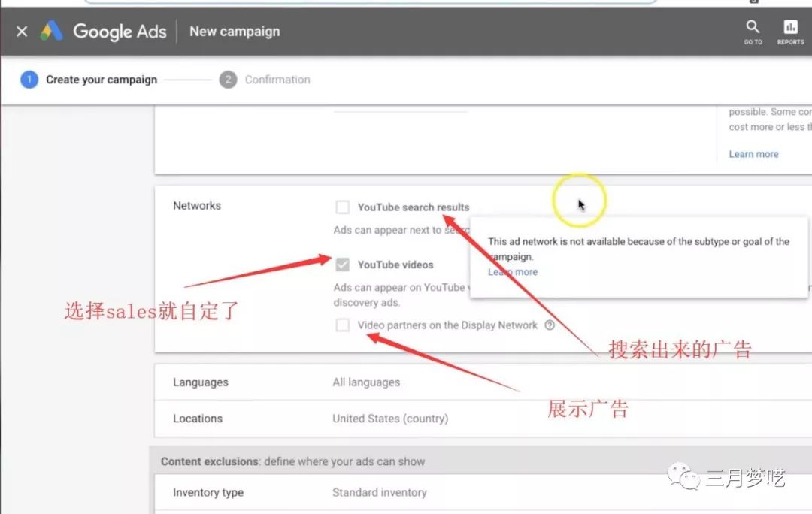The image size is (812, 514).
Task: Open the Go To search icon
Action: click(753, 31)
